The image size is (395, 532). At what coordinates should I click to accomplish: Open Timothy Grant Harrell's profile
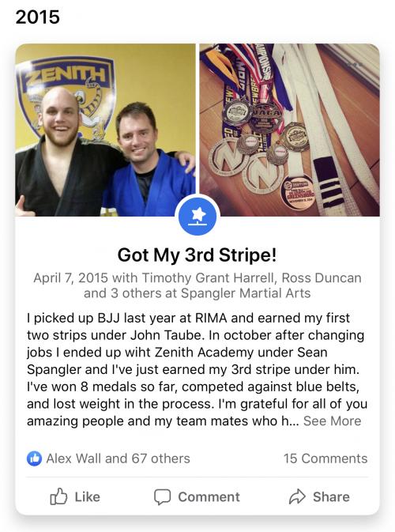(208, 278)
